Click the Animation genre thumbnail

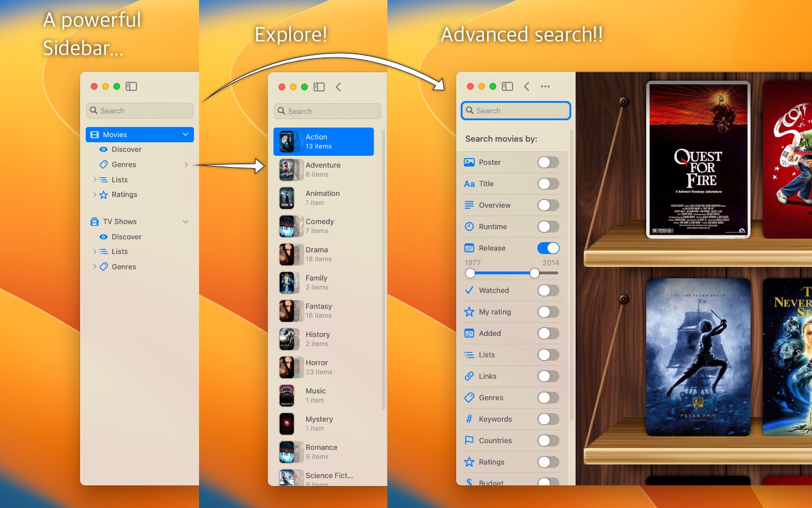(x=287, y=198)
